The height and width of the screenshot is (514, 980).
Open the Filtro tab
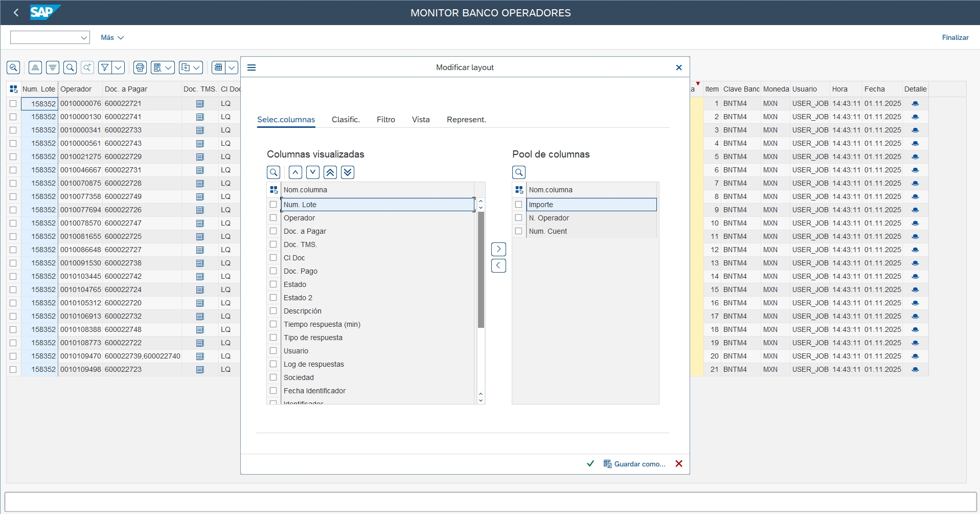[385, 120]
